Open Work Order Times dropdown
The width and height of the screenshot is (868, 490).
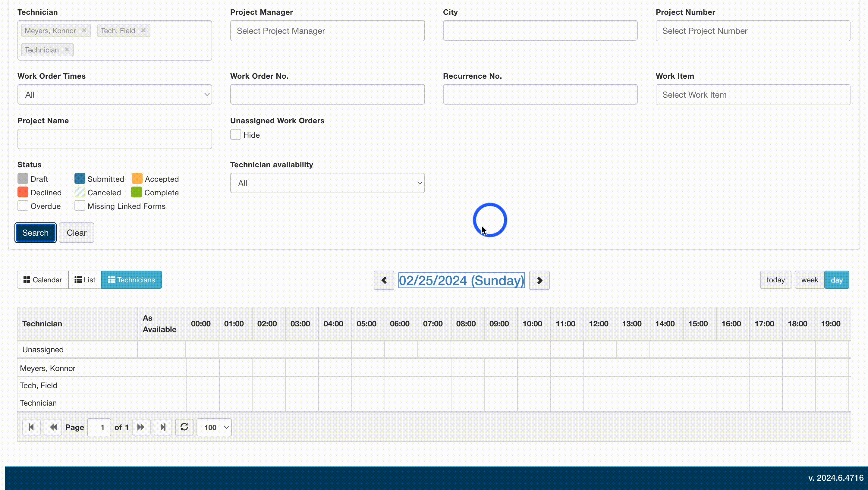(x=115, y=95)
